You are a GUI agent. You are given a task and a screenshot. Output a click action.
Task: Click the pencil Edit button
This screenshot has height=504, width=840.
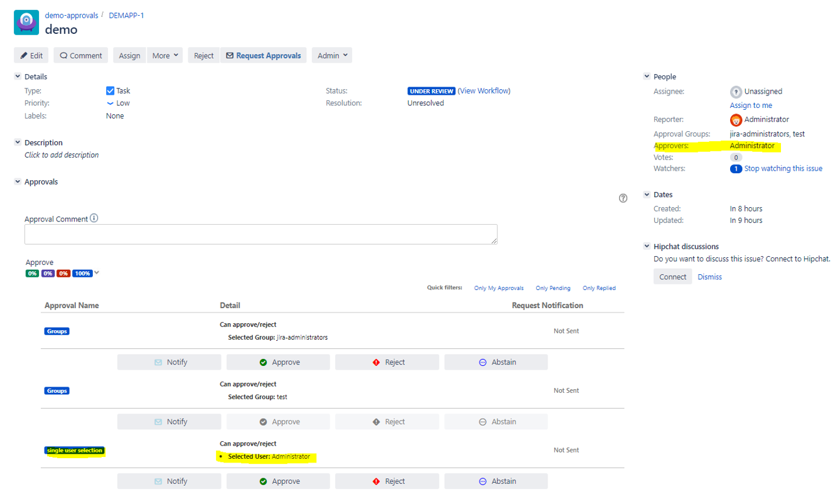[x=31, y=55]
